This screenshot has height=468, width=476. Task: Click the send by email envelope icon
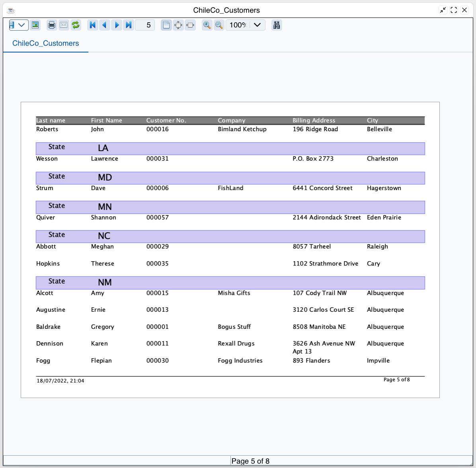64,25
